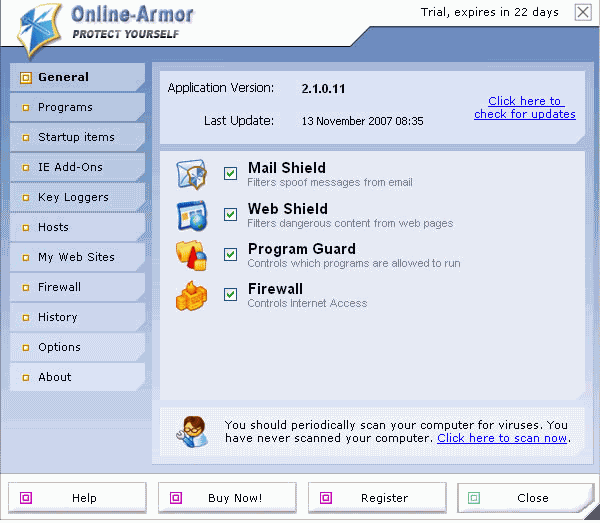Open My Web Sites section
Image resolution: width=600 pixels, height=523 pixels.
pos(77,257)
